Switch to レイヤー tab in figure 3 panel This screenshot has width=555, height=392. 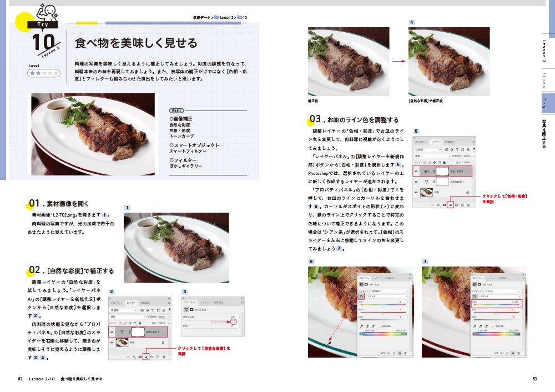coord(204,303)
